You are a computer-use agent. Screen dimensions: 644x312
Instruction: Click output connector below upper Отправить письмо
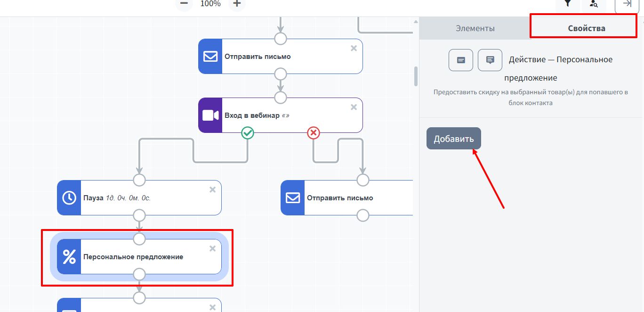coord(281,74)
